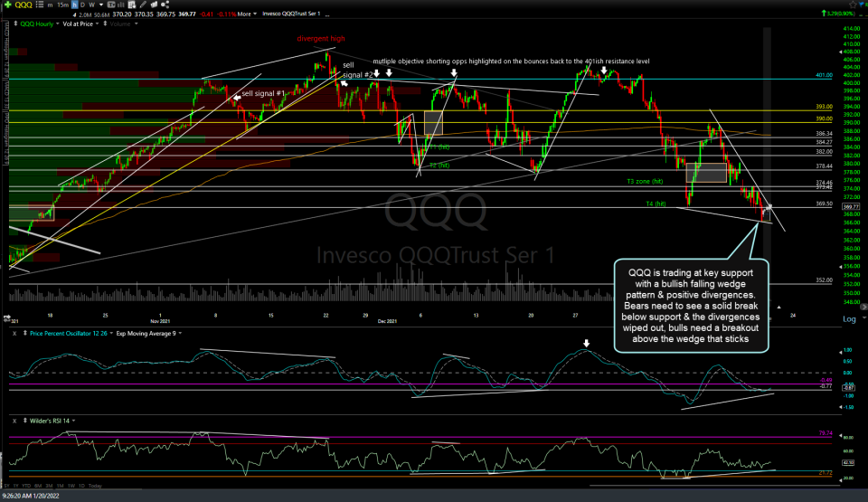Click the QQQ key support note bubble
868x502 pixels.
(691, 306)
